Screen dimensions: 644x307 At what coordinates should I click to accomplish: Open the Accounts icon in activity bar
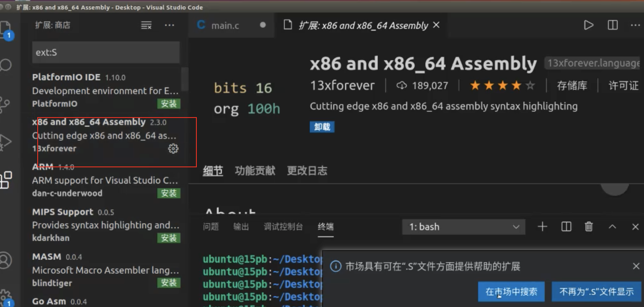point(6,260)
